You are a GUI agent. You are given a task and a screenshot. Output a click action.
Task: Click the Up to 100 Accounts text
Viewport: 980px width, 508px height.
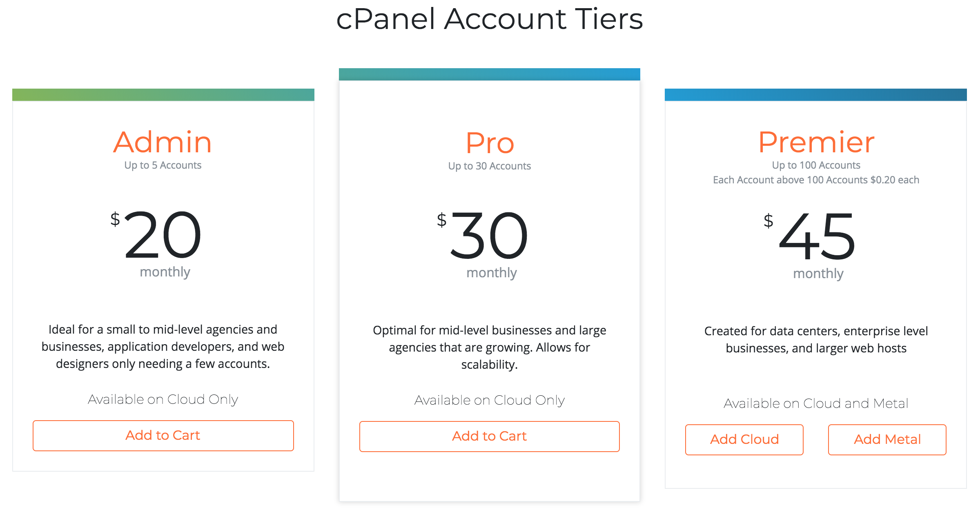pyautogui.click(x=816, y=165)
